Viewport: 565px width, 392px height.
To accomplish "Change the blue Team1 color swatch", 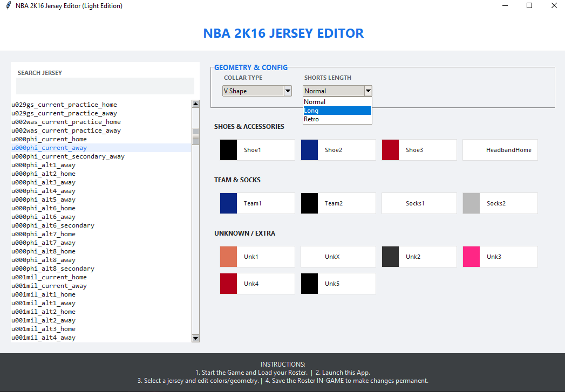I will (228, 203).
